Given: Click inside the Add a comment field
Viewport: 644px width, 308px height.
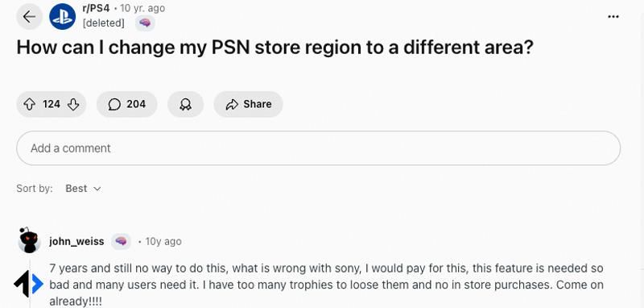Looking at the screenshot, I should tap(318, 148).
